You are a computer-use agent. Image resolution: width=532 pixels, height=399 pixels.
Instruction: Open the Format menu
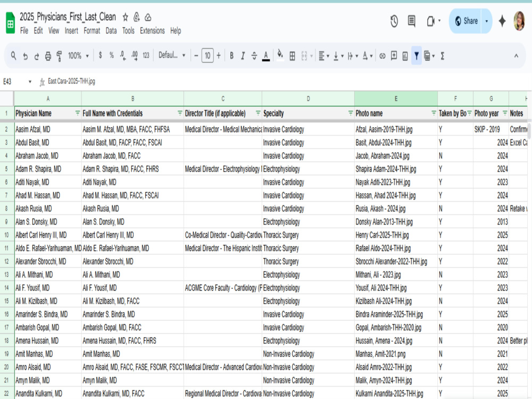click(x=92, y=31)
